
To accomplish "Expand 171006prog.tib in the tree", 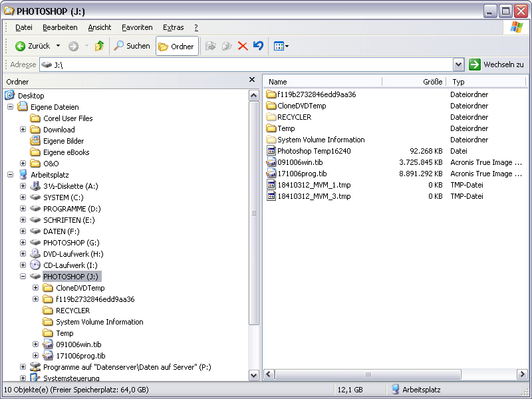I will tap(35, 356).
